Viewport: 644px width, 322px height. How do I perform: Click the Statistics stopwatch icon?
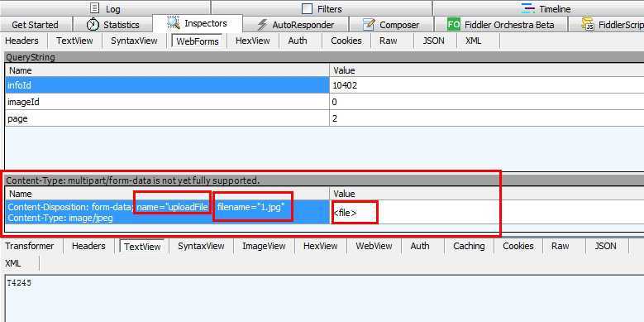(x=93, y=25)
